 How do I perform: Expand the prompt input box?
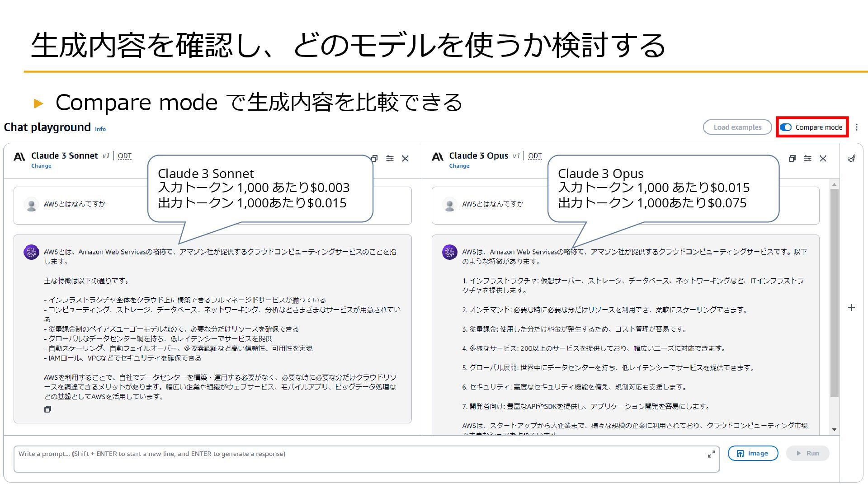tap(711, 454)
